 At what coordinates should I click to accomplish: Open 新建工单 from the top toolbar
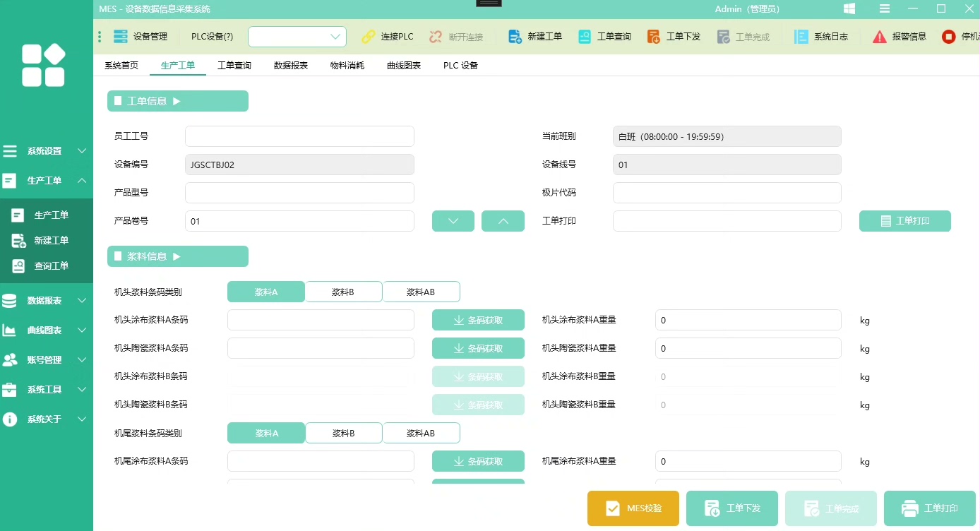click(515, 37)
